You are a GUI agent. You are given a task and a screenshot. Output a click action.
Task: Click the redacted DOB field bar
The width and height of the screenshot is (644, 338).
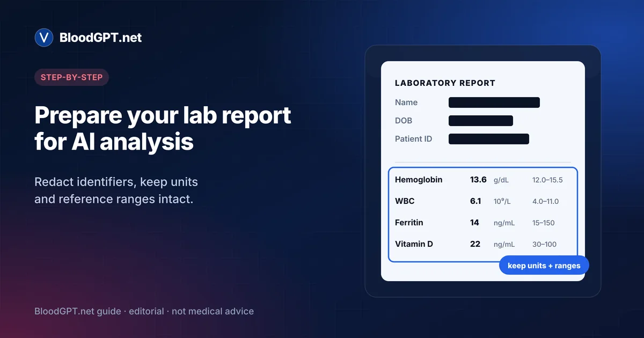coord(481,121)
